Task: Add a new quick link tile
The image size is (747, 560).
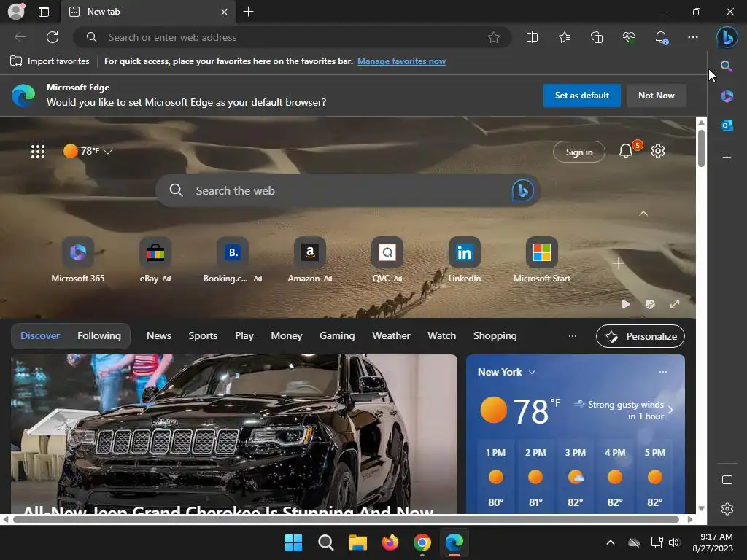Action: (619, 263)
